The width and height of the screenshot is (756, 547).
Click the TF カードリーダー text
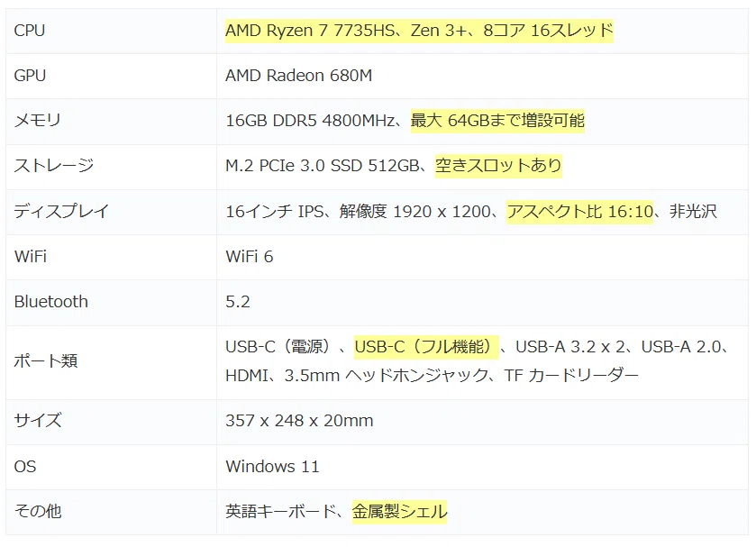pyautogui.click(x=571, y=375)
